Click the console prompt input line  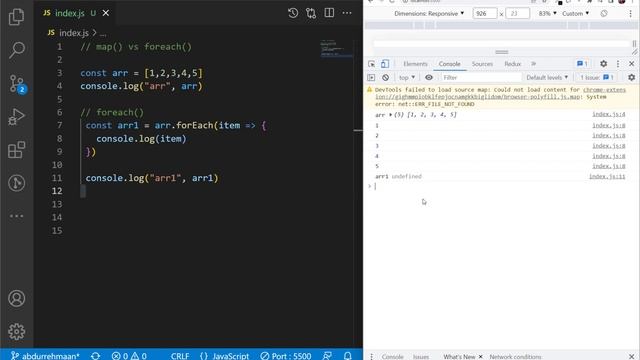tap(501, 186)
